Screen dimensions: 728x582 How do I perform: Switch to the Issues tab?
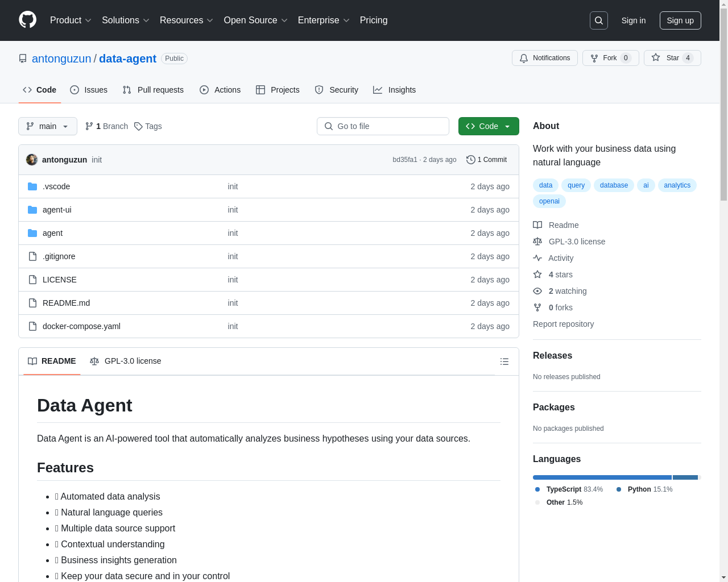[x=89, y=90]
